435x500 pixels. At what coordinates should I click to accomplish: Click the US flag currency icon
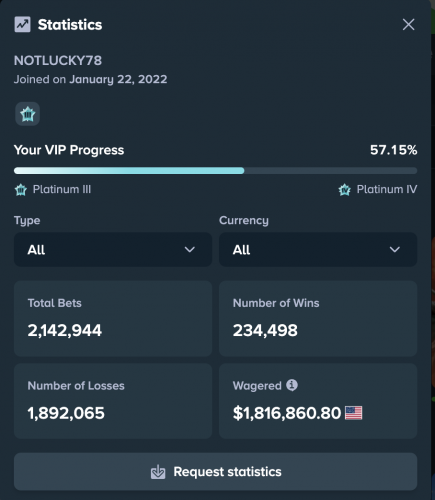(353, 413)
